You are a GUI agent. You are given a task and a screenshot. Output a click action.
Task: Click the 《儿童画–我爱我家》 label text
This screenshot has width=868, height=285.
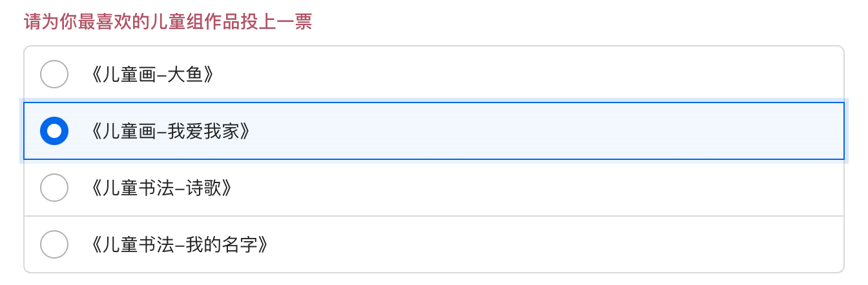click(x=170, y=132)
